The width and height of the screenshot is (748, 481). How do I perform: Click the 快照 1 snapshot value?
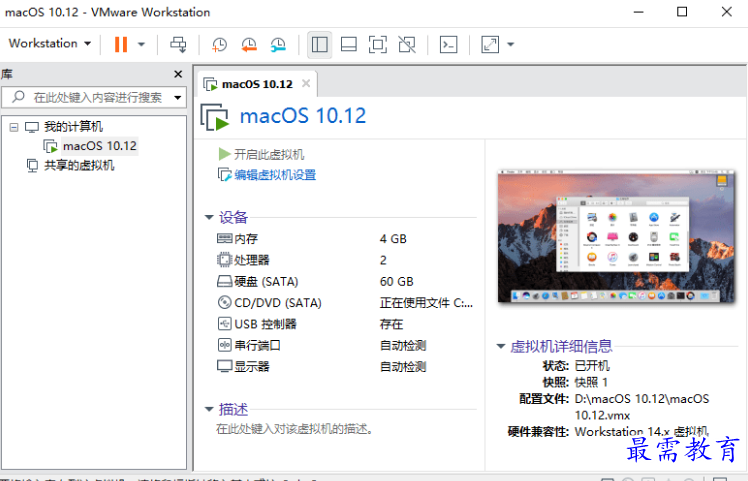click(x=591, y=382)
